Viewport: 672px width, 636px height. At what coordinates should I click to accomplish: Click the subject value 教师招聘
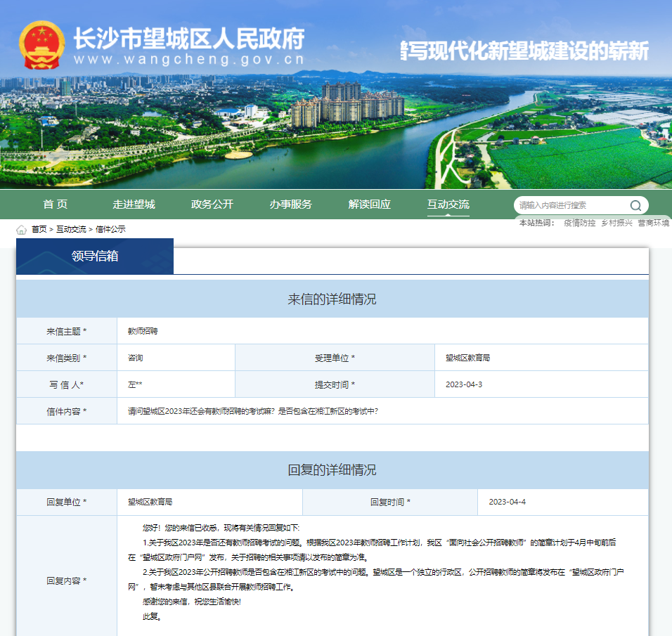(x=143, y=331)
